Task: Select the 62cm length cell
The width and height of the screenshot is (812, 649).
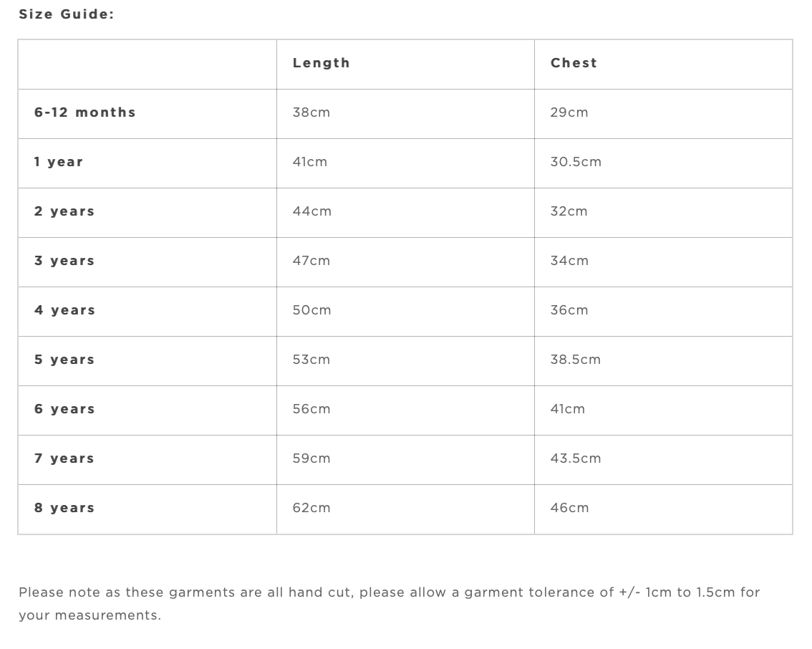Action: pyautogui.click(x=311, y=508)
